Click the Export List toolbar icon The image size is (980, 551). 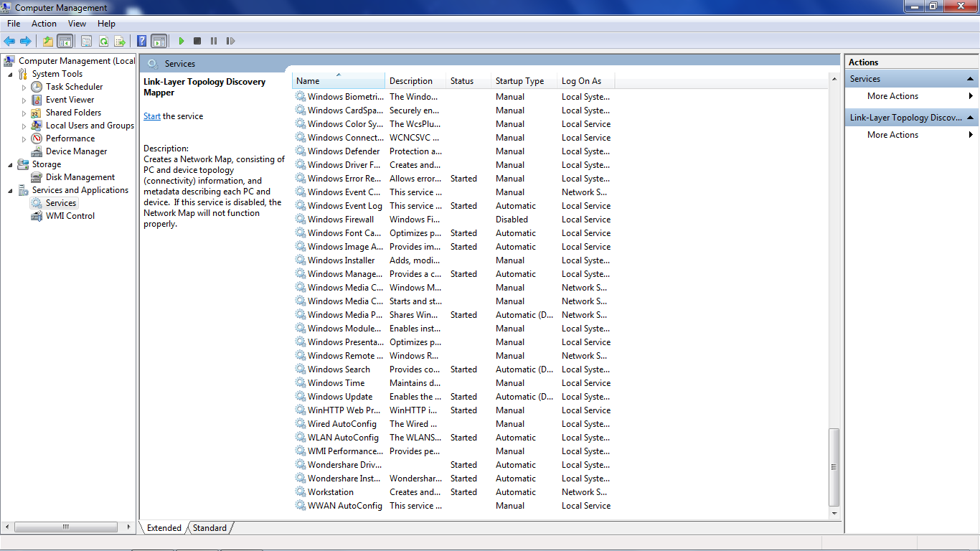[120, 41]
